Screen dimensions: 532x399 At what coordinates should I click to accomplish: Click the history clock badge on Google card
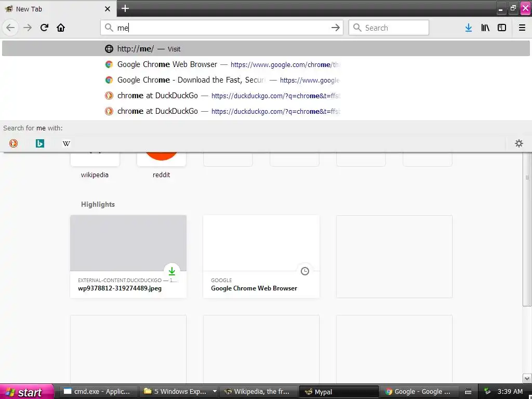[x=304, y=271]
